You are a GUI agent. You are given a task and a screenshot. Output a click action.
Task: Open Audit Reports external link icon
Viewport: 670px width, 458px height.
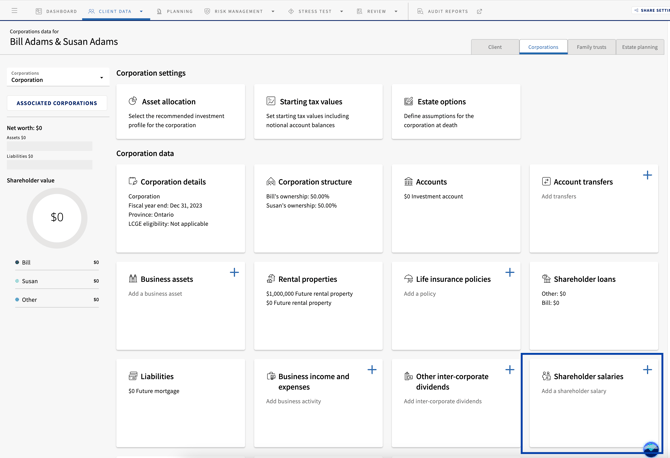[479, 11]
